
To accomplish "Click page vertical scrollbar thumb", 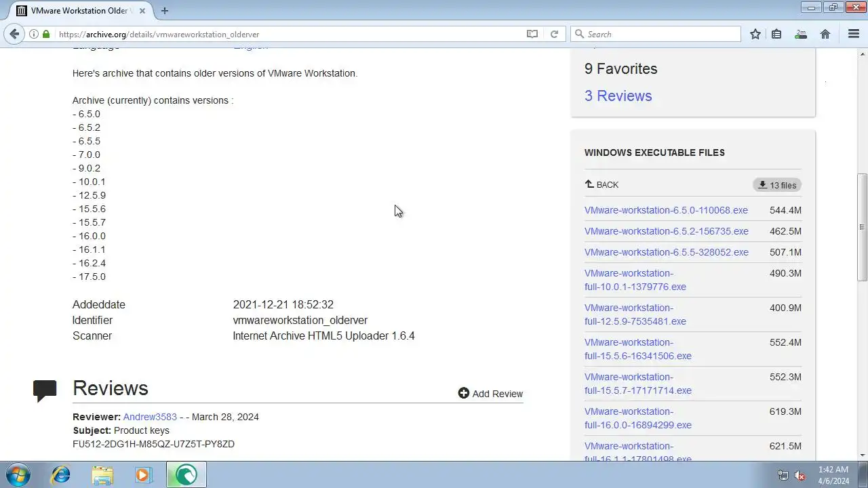I will pos(862,227).
